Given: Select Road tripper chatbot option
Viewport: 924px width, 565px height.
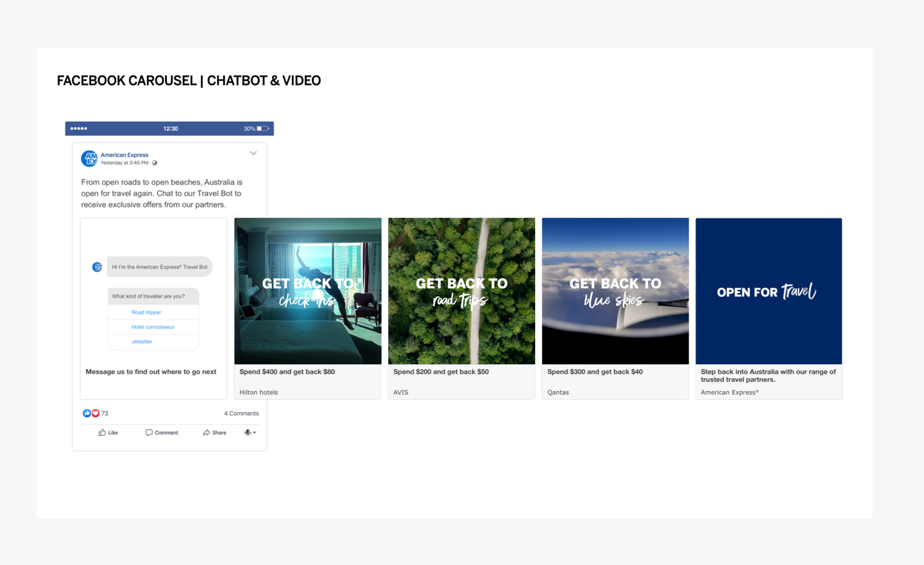Looking at the screenshot, I should (146, 312).
